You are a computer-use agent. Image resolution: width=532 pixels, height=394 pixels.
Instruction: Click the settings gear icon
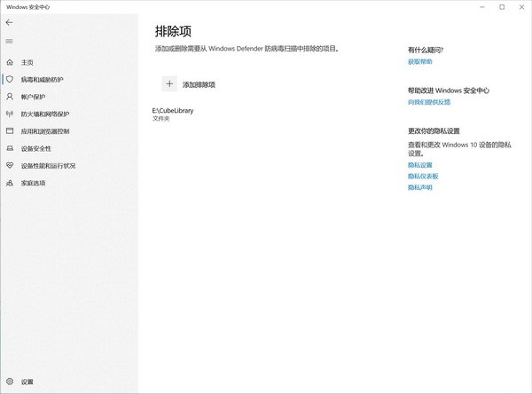pyautogui.click(x=10, y=381)
